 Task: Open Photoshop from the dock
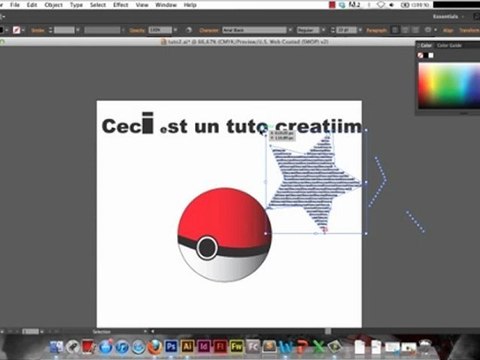[x=171, y=347]
